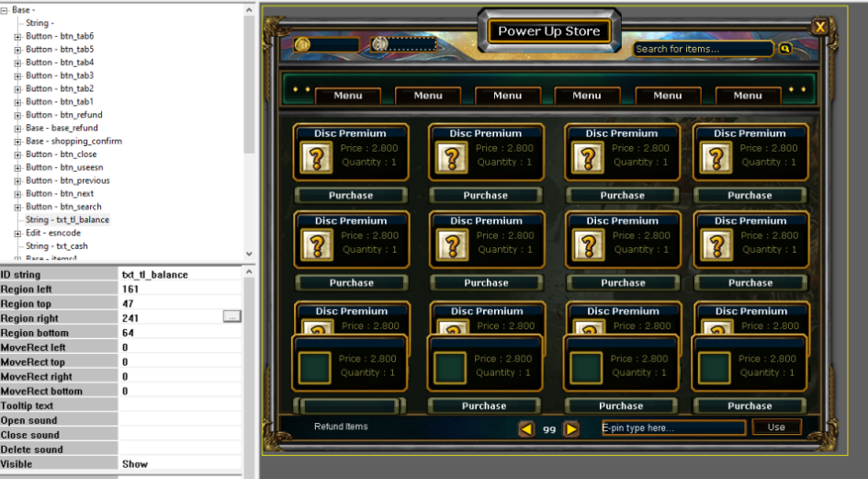Select String - txt_cash in tree

[x=56, y=246]
